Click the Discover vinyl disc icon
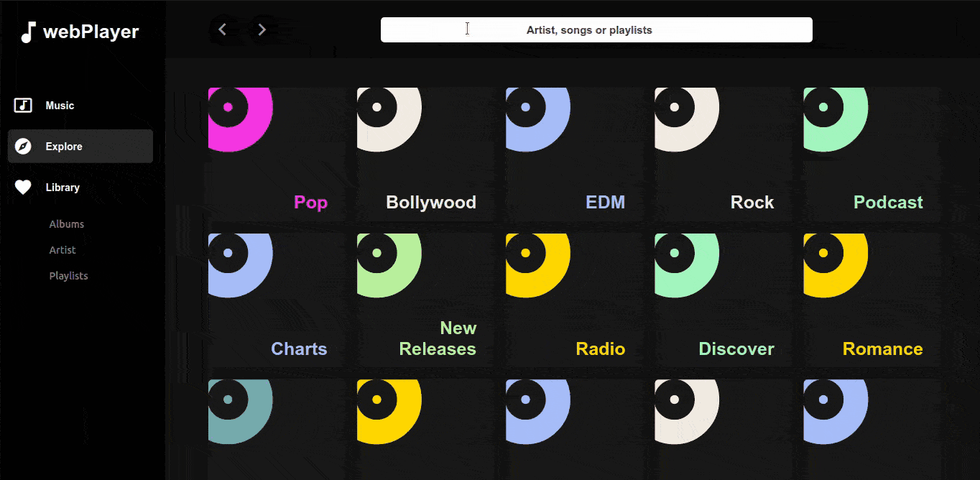 coord(686,265)
